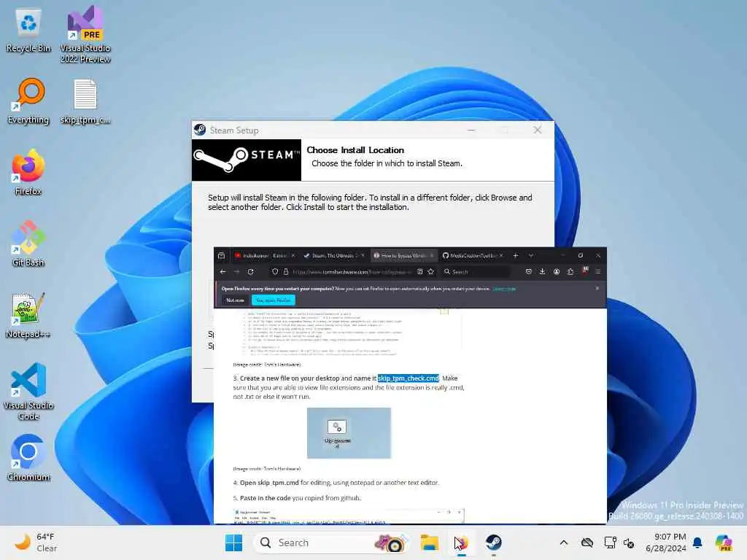Screen dimensions: 747x560
Task: Click Firefox back arrow button
Action: 222,271
